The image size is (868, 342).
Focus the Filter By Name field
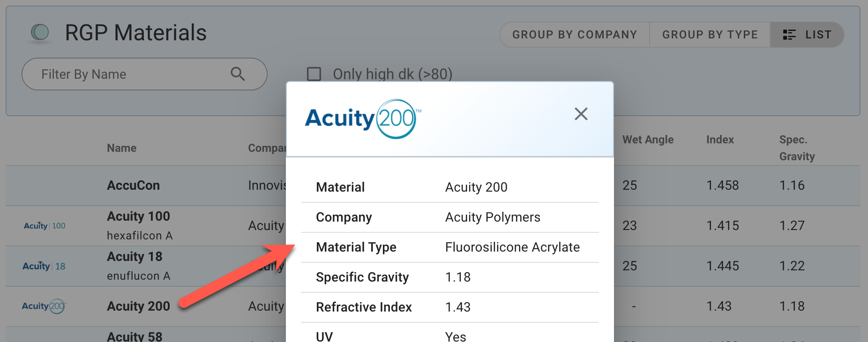pos(131,74)
